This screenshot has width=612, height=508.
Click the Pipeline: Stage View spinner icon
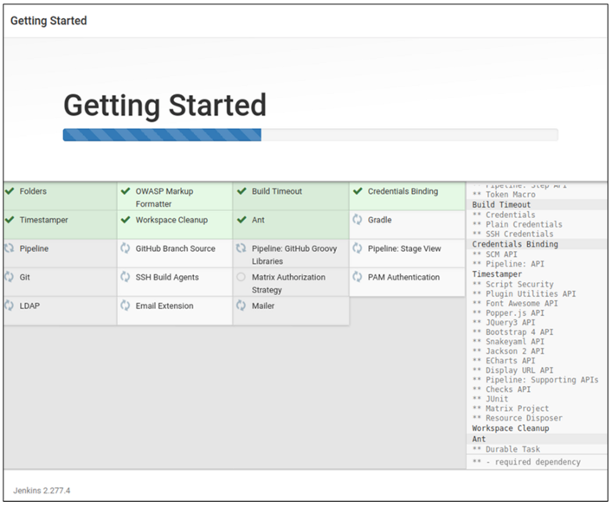pos(357,248)
